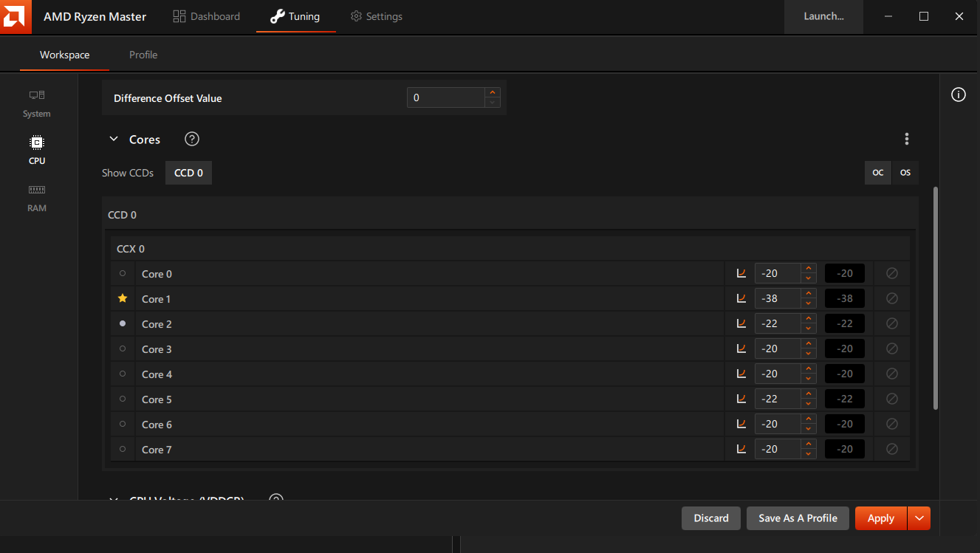Click the Show CCDs label
This screenshot has height=553, width=980.
[x=128, y=173]
